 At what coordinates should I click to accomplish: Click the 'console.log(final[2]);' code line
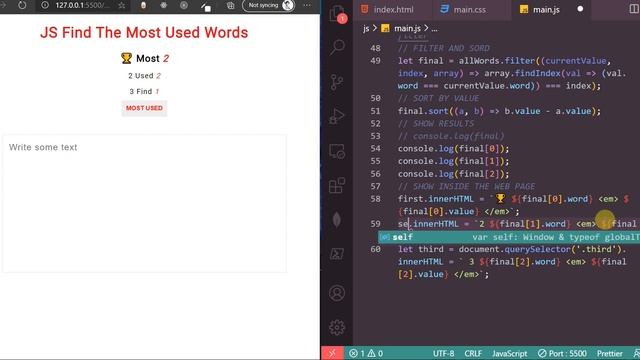coord(453,174)
